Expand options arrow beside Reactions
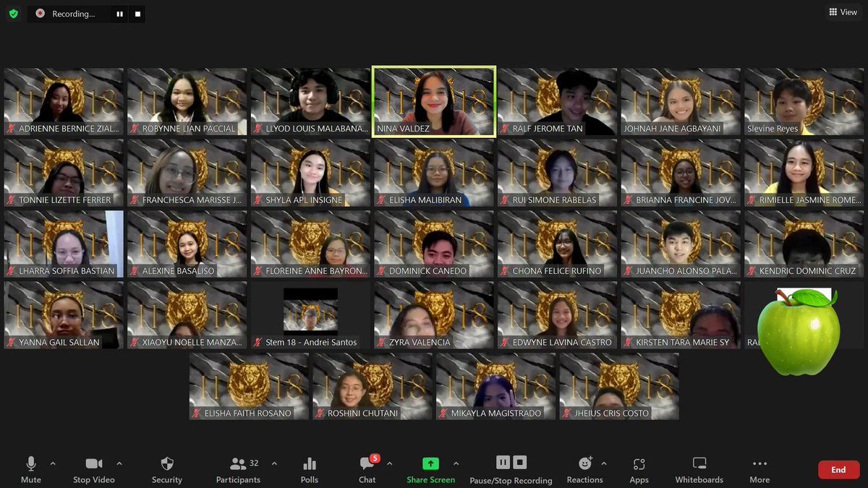The height and width of the screenshot is (488, 868). click(x=604, y=463)
